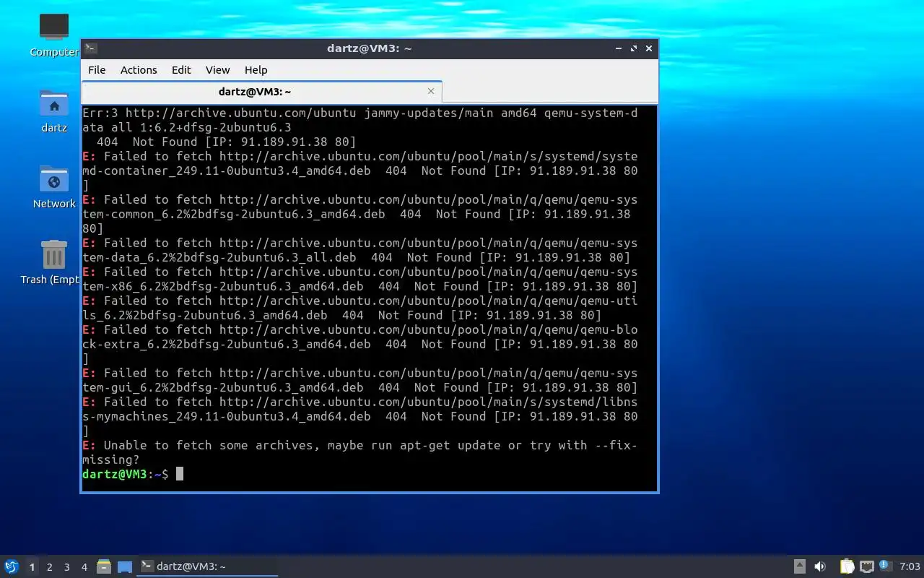Open the Trash desktop icon

click(x=54, y=255)
